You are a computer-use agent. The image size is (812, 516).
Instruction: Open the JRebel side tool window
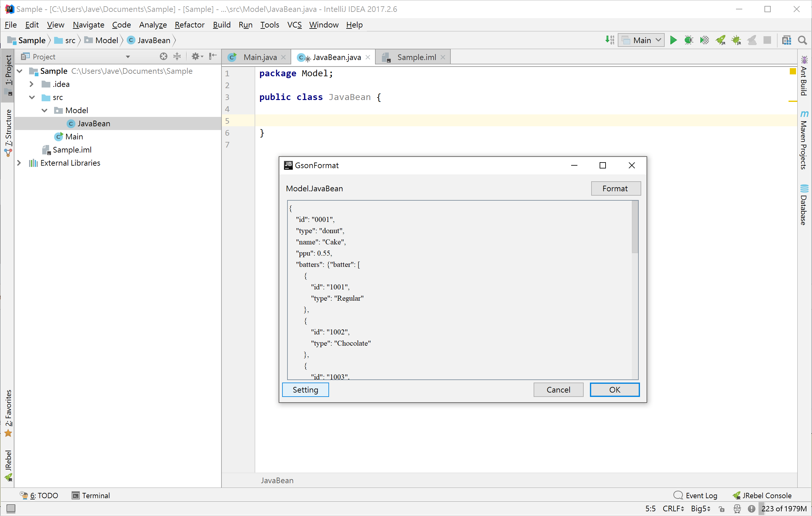pyautogui.click(x=8, y=465)
